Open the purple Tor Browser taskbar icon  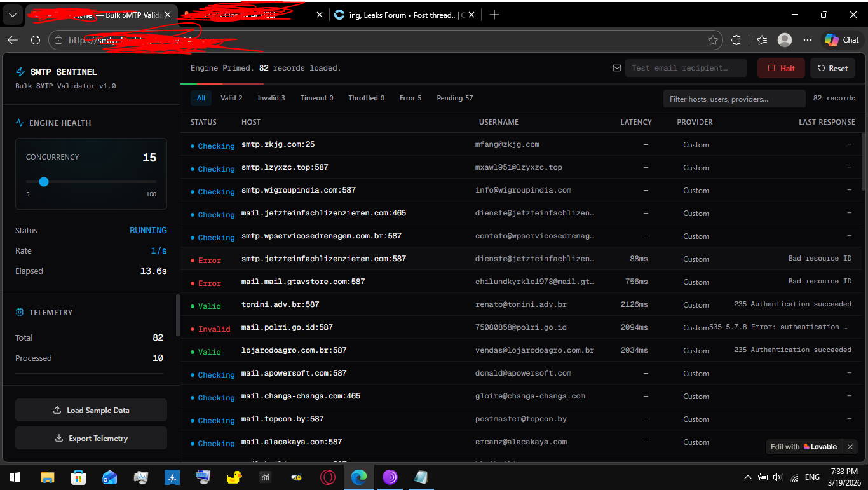390,477
